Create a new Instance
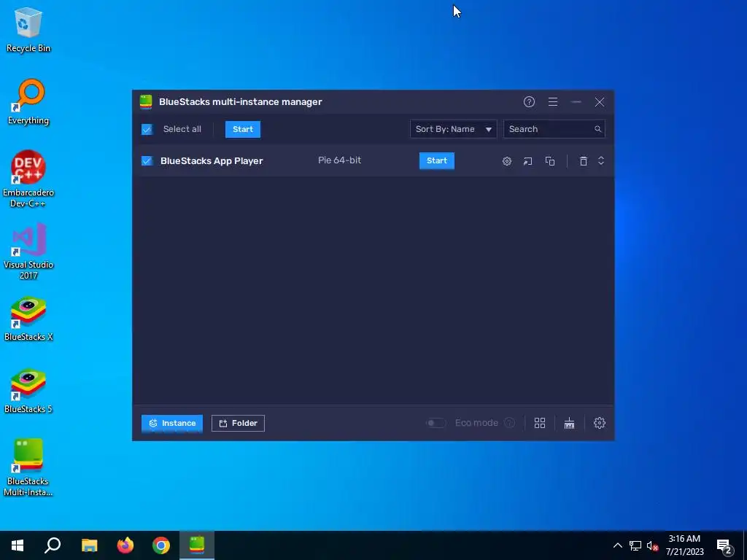This screenshot has height=560, width=747. (x=172, y=424)
